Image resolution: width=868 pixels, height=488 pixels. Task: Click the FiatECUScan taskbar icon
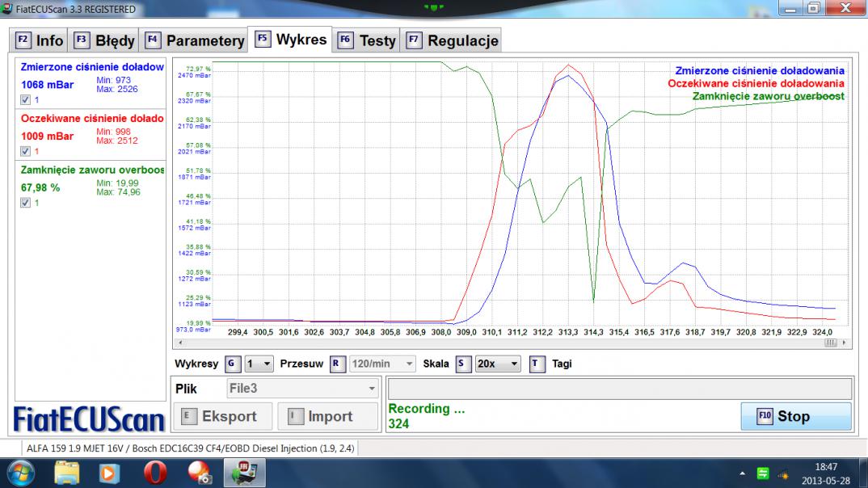click(245, 473)
